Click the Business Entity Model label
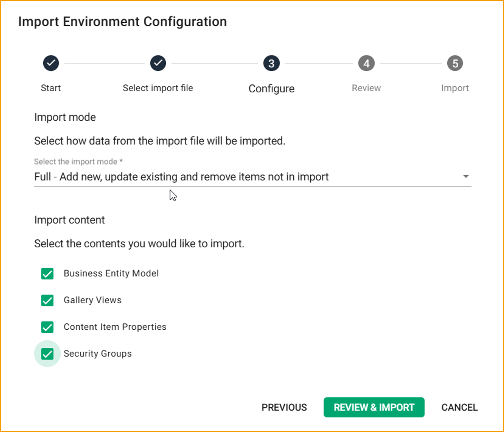Screen dimensions: 504x432 point(111,273)
